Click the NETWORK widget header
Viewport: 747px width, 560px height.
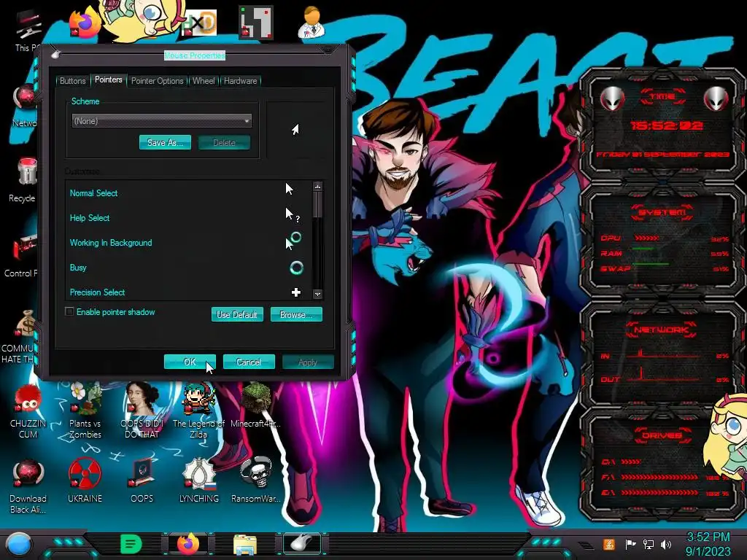coord(661,330)
